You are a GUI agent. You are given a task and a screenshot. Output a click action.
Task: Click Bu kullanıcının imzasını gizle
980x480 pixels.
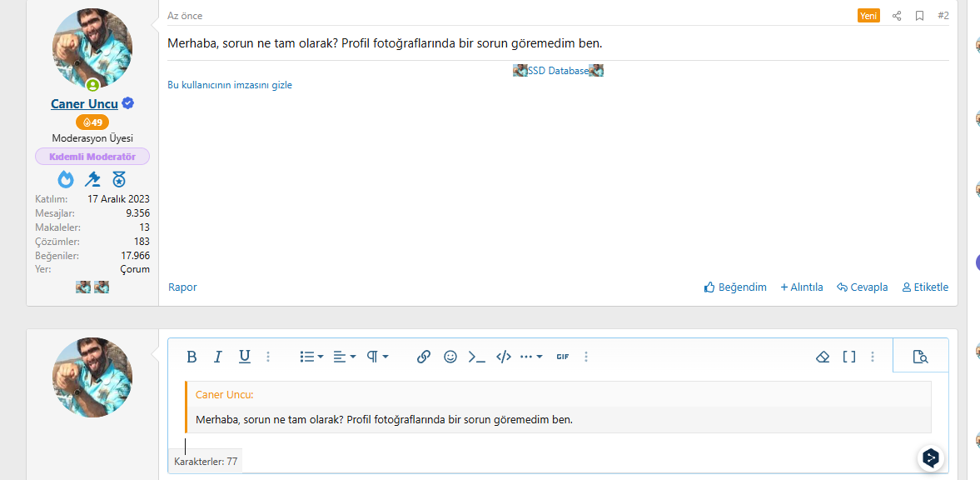pyautogui.click(x=229, y=85)
